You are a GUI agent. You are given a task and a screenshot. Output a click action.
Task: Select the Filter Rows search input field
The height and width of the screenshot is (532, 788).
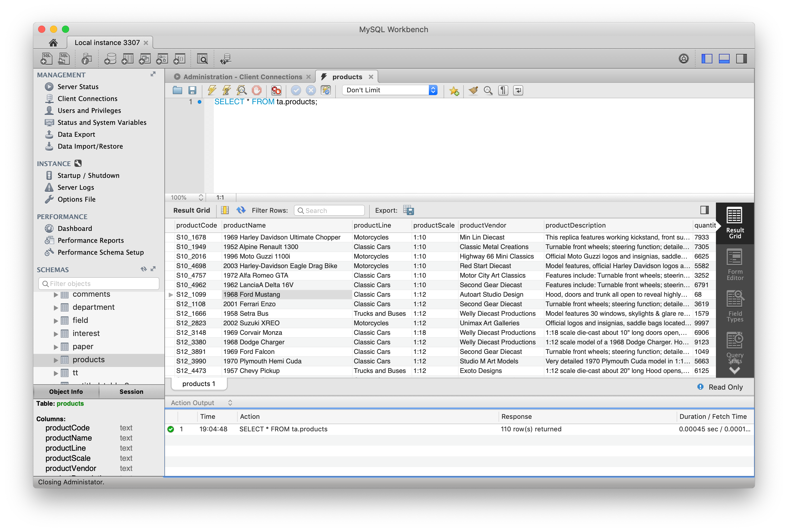pyautogui.click(x=328, y=210)
